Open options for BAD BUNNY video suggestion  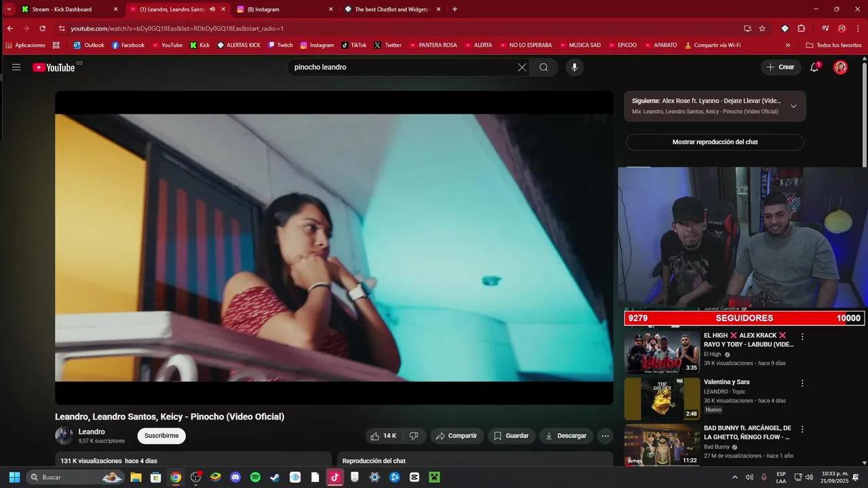pos(802,430)
